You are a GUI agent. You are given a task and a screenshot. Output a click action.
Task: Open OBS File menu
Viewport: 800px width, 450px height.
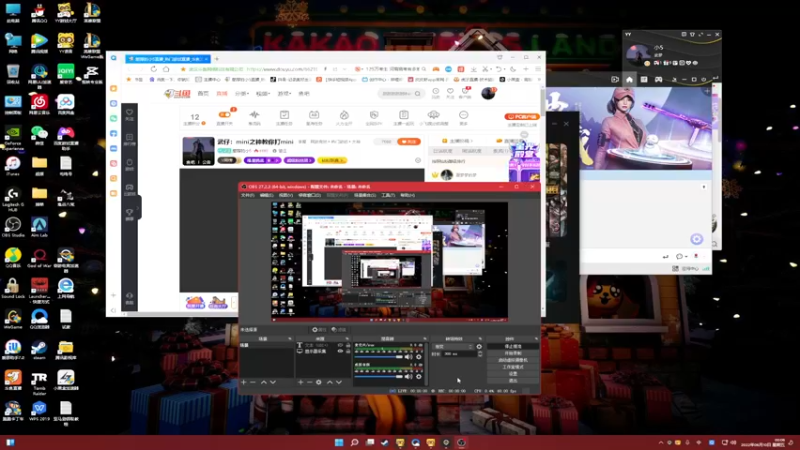247,195
